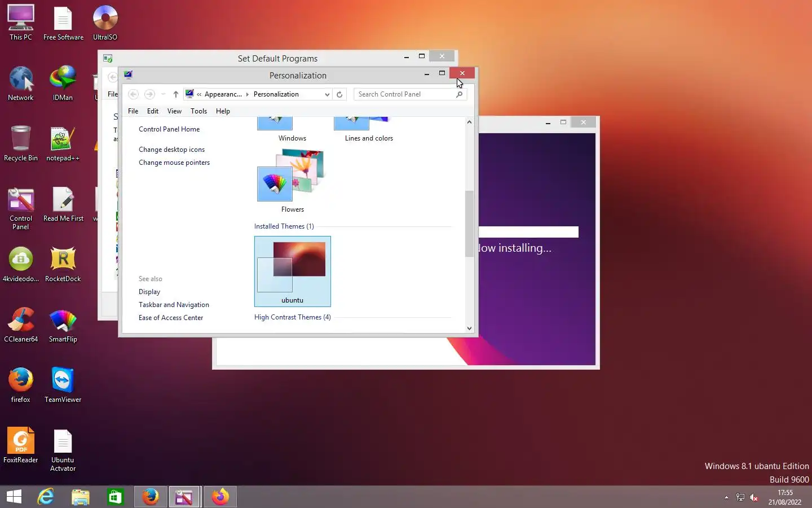Viewport: 812px width, 508px height.
Task: Open This PC desktop icon
Action: (21, 23)
